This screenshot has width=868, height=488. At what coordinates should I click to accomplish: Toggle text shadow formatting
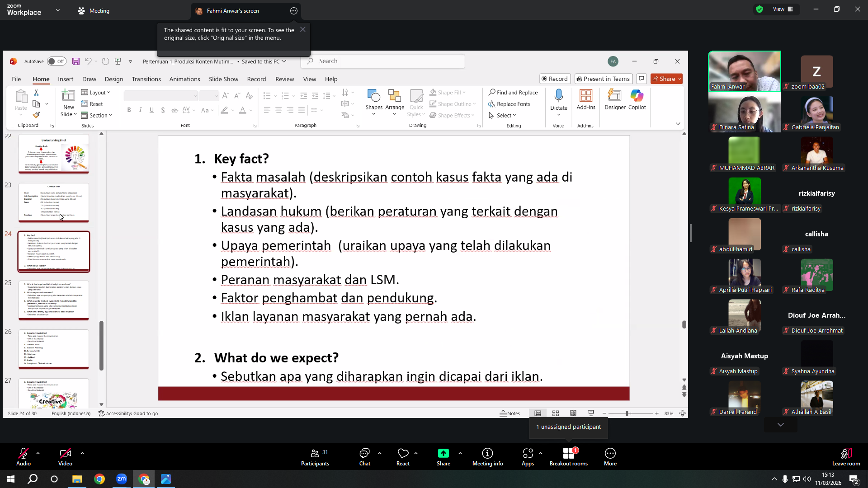pos(163,110)
